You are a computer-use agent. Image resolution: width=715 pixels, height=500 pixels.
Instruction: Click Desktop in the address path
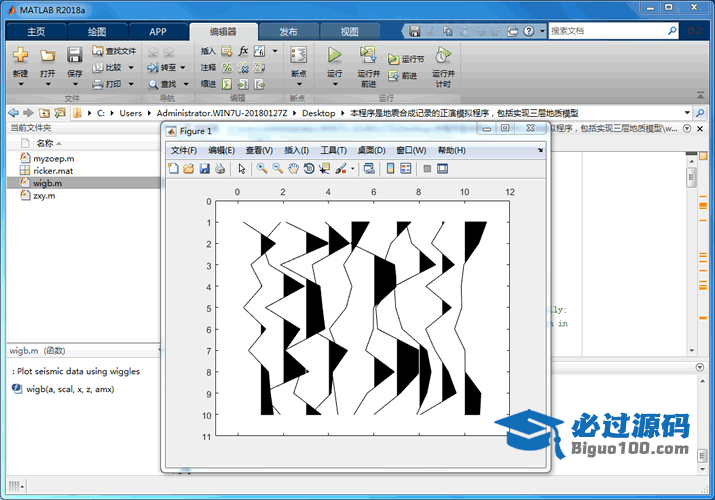(318, 113)
